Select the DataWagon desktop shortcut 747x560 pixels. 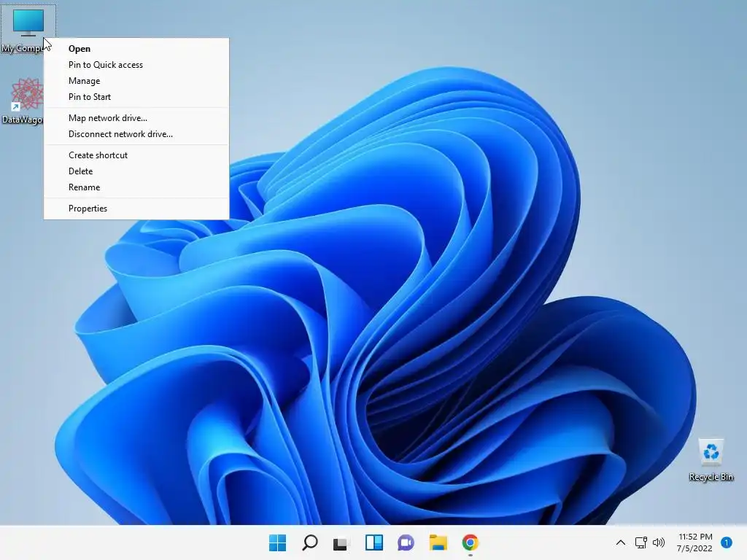pos(23,101)
